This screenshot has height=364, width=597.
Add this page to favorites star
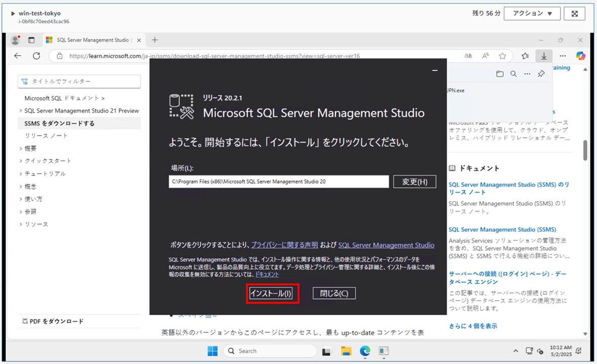click(502, 56)
